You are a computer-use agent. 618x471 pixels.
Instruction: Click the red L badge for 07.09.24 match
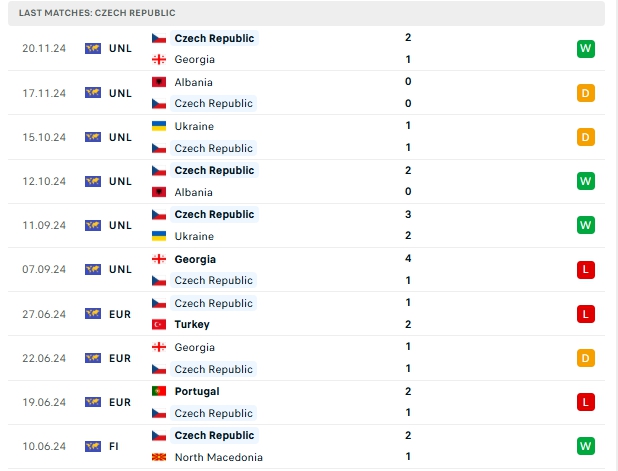coord(585,270)
